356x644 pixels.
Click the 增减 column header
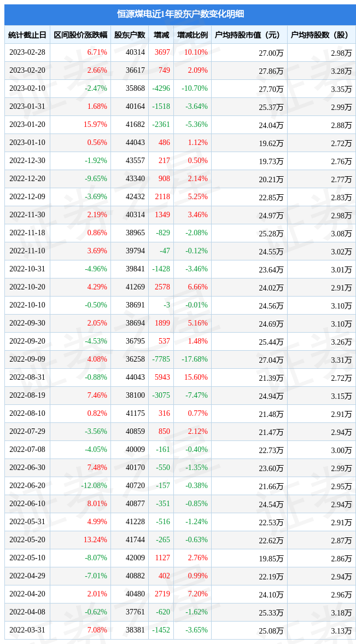click(x=161, y=34)
